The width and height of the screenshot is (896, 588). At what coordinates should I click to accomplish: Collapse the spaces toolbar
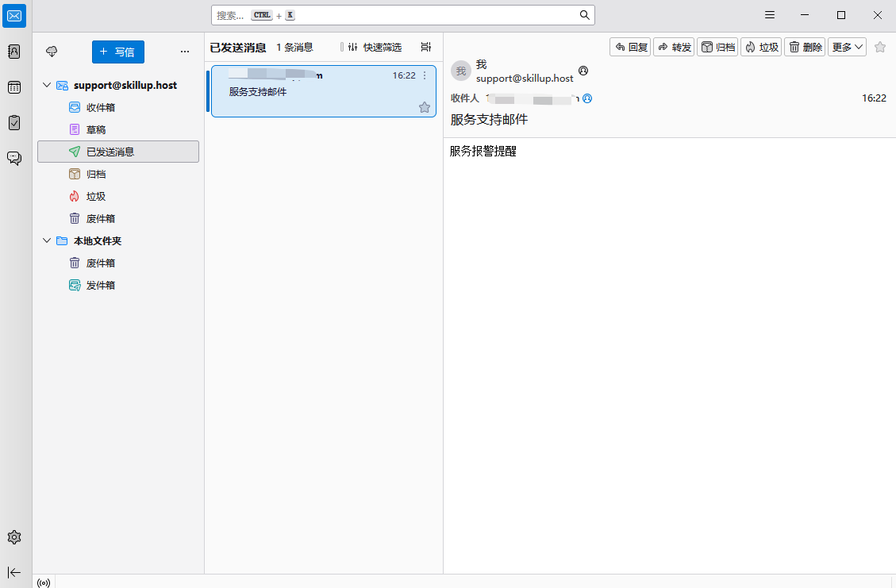coord(14,572)
